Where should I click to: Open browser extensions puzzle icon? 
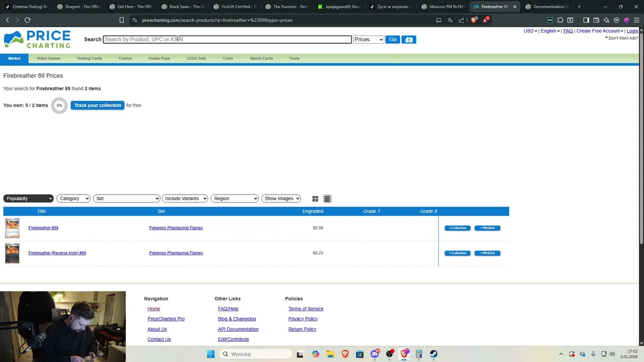560,20
